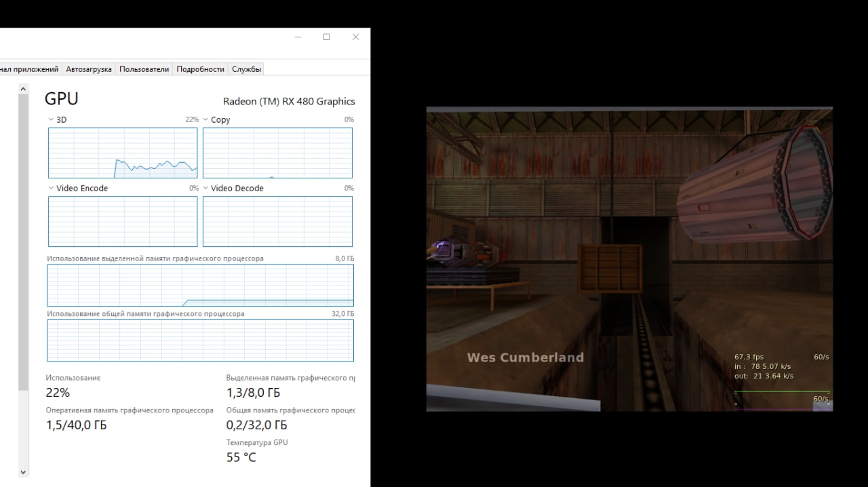Click the shared GPU memory graph
Screen dimensions: 868x487
[200, 340]
